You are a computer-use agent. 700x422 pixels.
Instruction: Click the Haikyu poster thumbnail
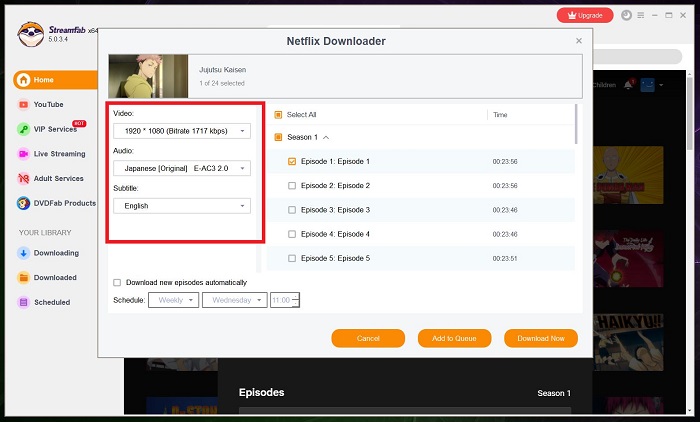(x=628, y=342)
